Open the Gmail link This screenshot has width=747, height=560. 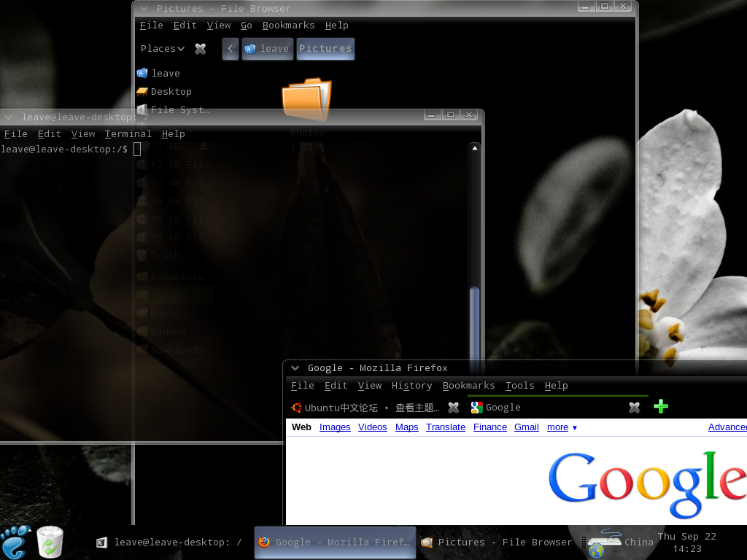(x=527, y=427)
